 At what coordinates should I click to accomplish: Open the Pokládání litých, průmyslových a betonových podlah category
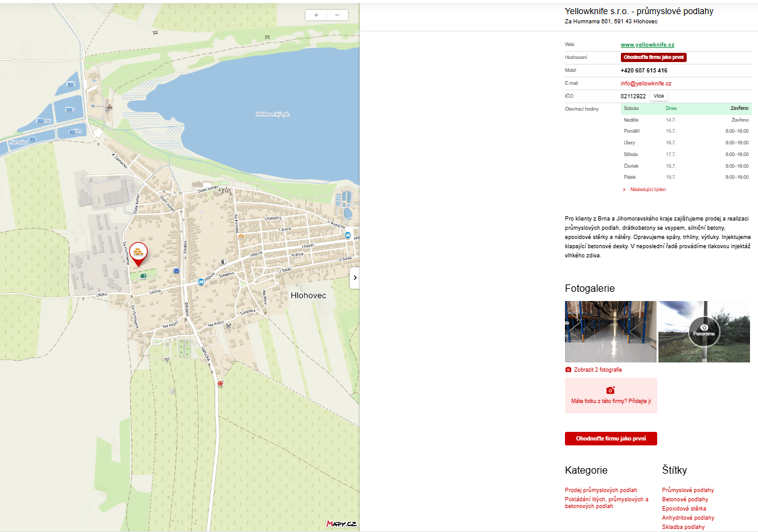click(x=607, y=503)
